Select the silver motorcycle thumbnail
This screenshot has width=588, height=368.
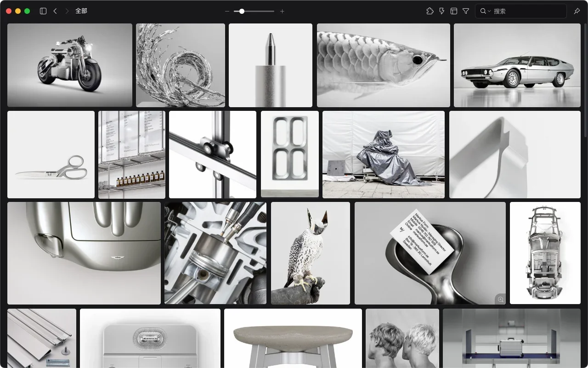[70, 65]
